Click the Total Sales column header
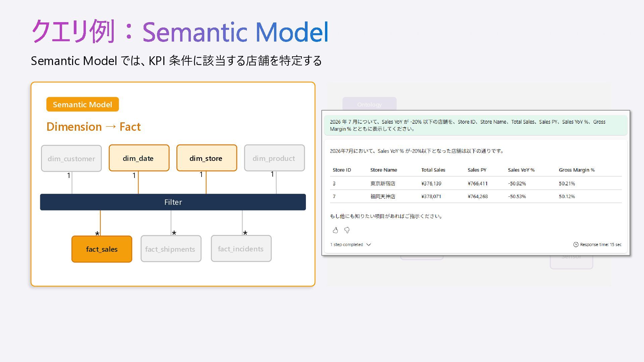644x362 pixels. click(x=433, y=170)
